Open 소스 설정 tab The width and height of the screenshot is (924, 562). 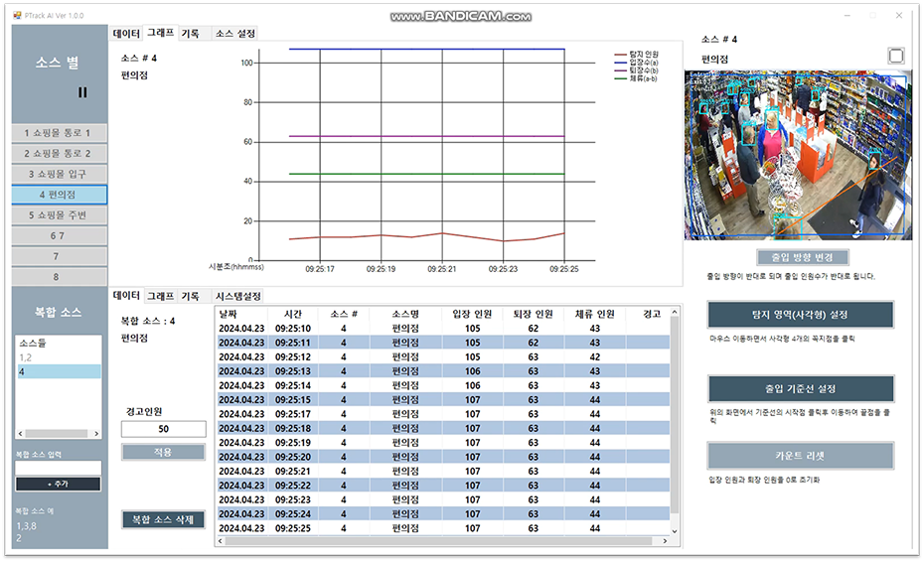235,34
